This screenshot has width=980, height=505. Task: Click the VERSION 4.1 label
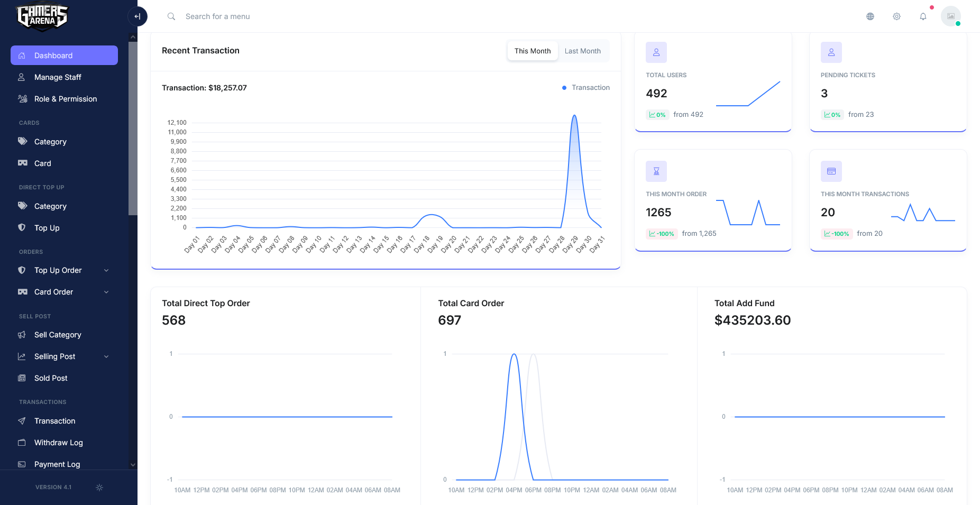pyautogui.click(x=53, y=488)
